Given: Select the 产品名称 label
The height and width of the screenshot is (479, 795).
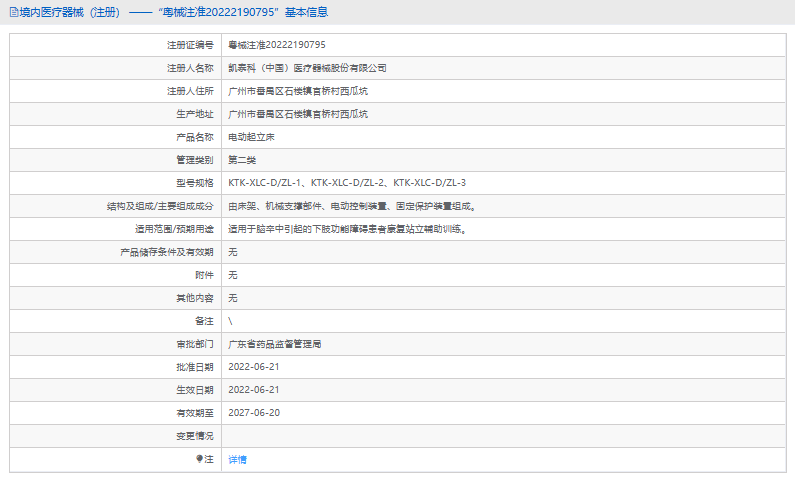Looking at the screenshot, I should [x=195, y=137].
